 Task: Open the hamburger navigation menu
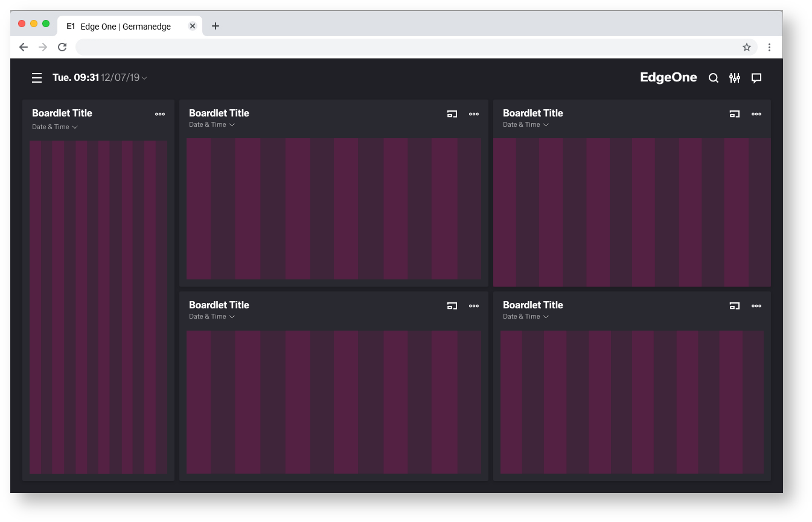tap(37, 78)
